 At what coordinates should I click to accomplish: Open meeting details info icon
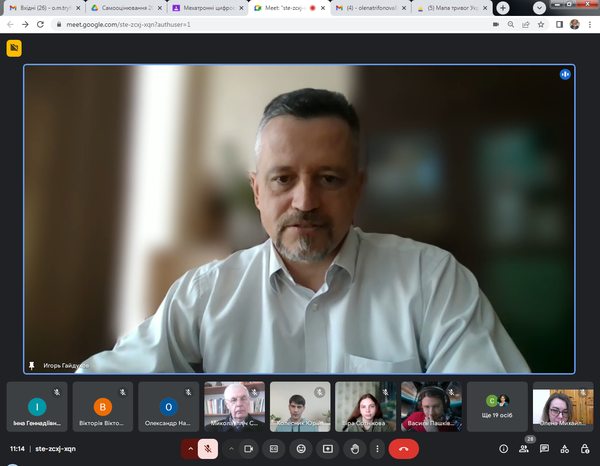[x=503, y=449]
